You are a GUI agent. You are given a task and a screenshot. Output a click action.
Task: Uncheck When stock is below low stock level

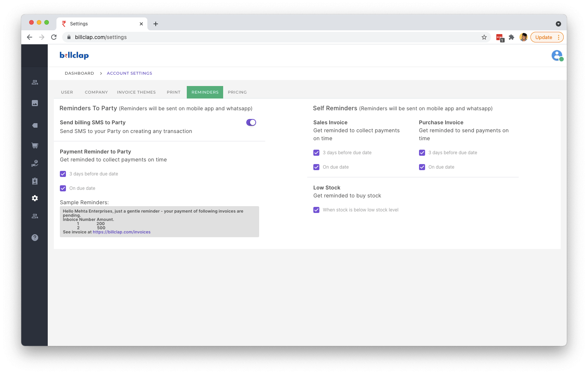point(316,210)
